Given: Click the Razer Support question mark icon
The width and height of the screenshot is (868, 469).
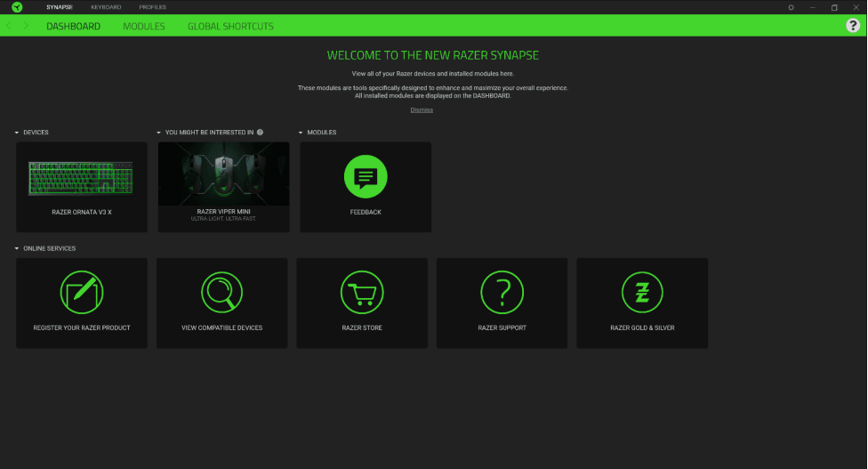Looking at the screenshot, I should 502,292.
